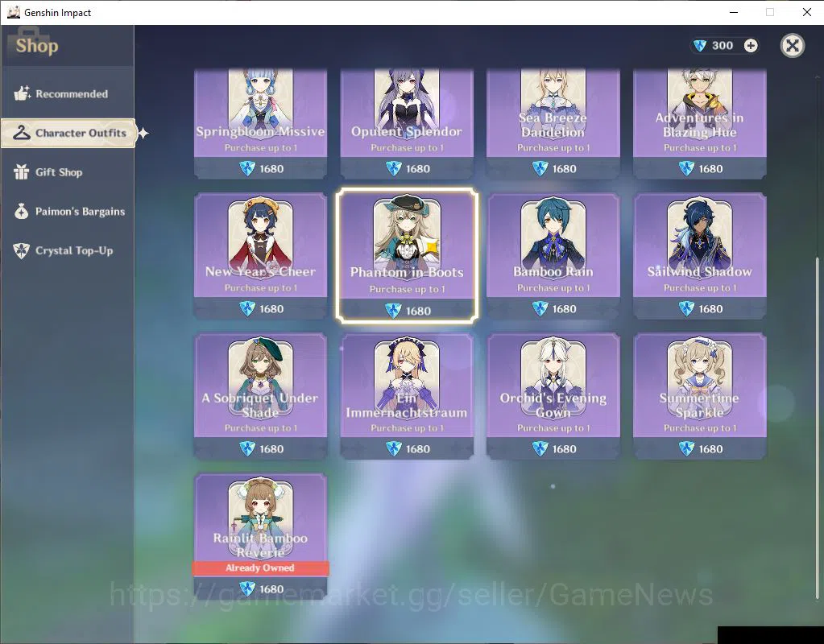The width and height of the screenshot is (824, 644).
Task: Add more Genesis Crystals with plus button
Action: tap(751, 46)
